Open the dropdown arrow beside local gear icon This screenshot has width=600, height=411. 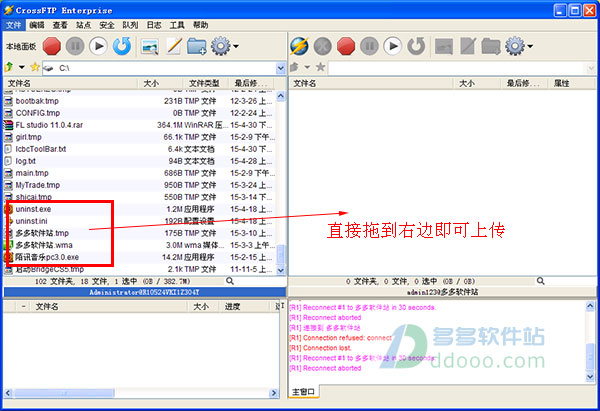(x=236, y=46)
